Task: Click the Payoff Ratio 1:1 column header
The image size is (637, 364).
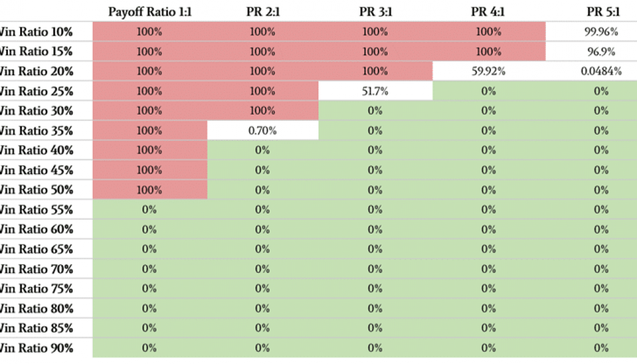Action: 150,12
